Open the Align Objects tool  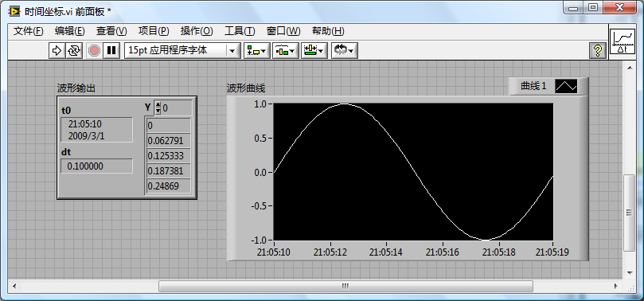click(256, 50)
